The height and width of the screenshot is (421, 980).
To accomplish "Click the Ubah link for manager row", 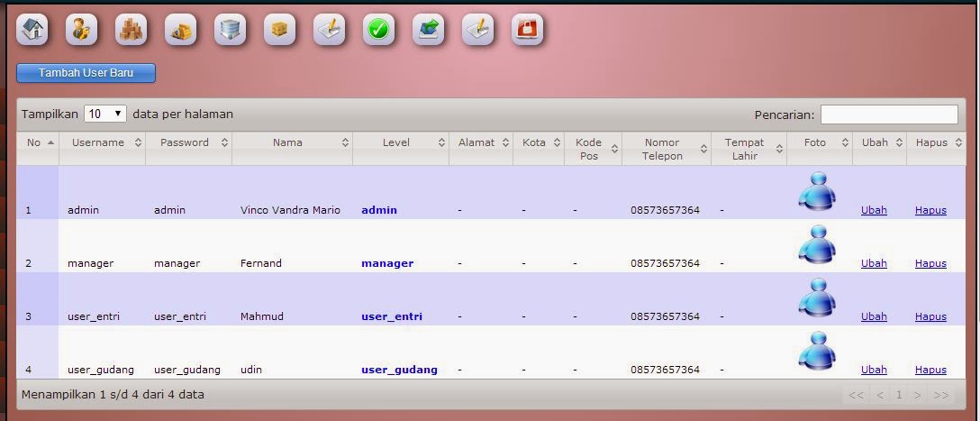I will 874,263.
